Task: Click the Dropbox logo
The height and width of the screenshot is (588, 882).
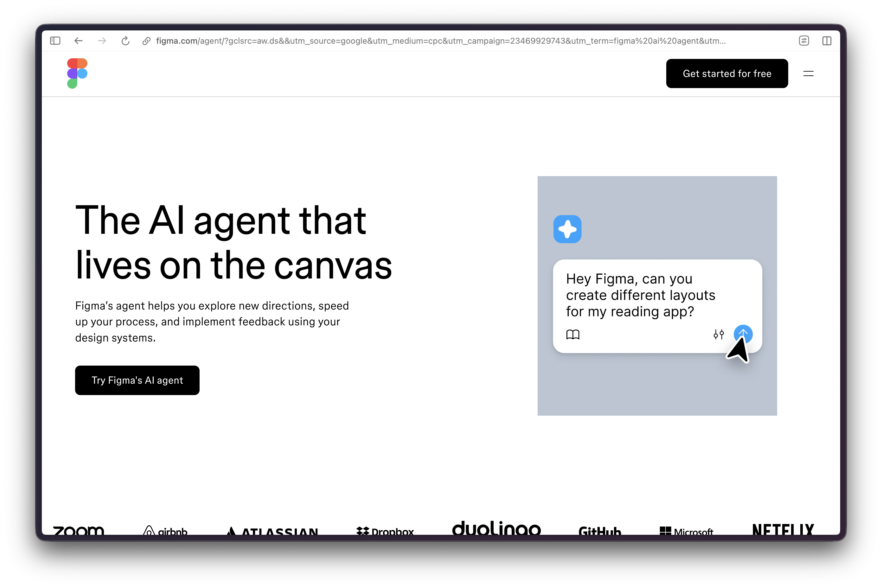Action: pyautogui.click(x=385, y=530)
